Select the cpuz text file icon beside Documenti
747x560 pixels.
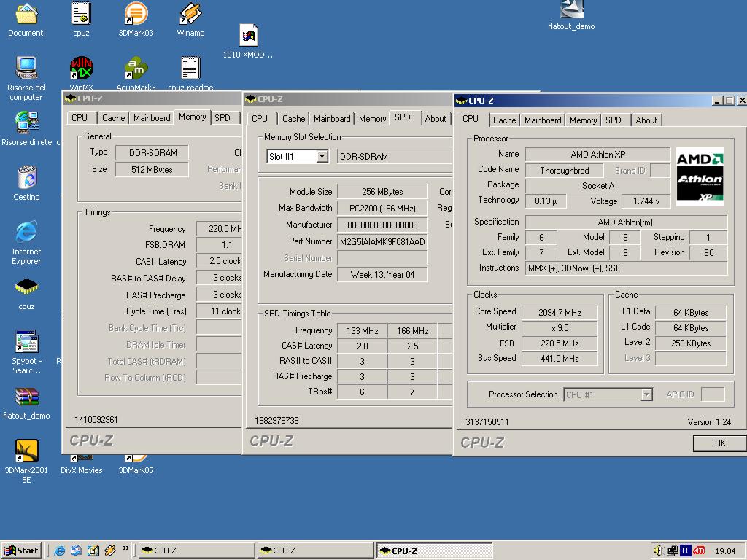coord(81,14)
